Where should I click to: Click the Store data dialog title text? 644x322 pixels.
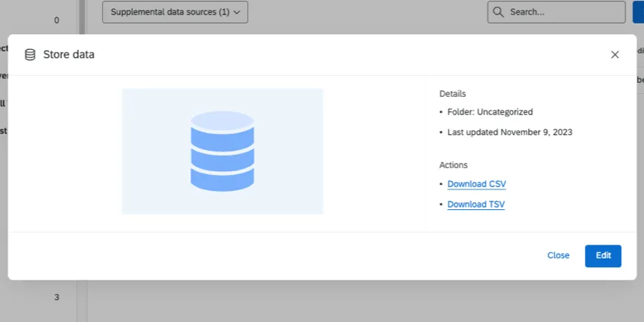pos(69,55)
